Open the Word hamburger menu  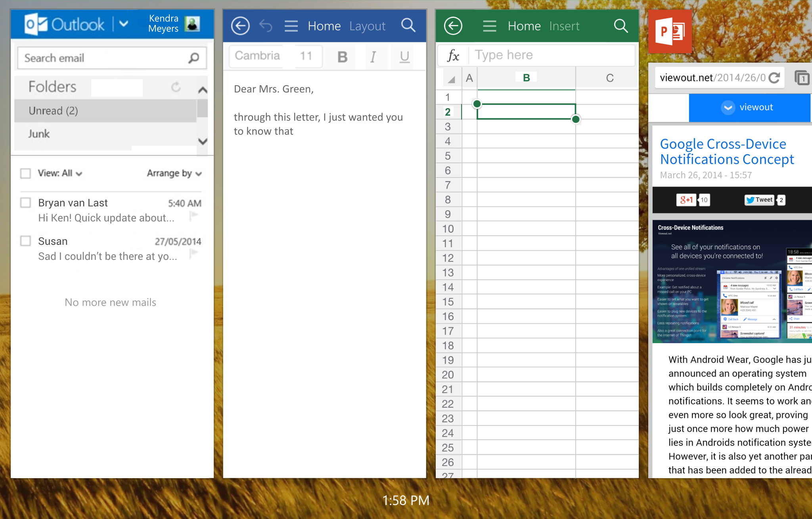pos(291,26)
